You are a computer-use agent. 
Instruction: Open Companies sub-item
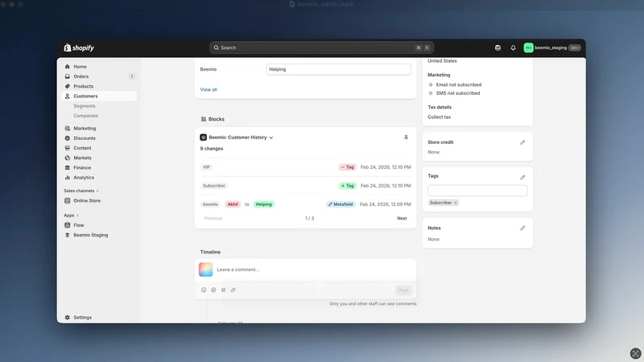coord(85,116)
